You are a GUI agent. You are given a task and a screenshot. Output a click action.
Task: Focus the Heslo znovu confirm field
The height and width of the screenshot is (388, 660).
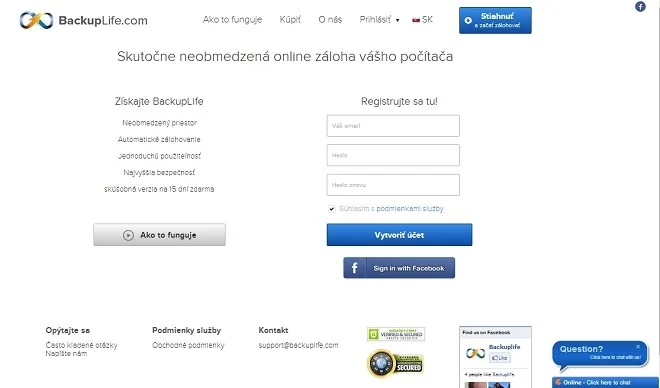click(393, 185)
